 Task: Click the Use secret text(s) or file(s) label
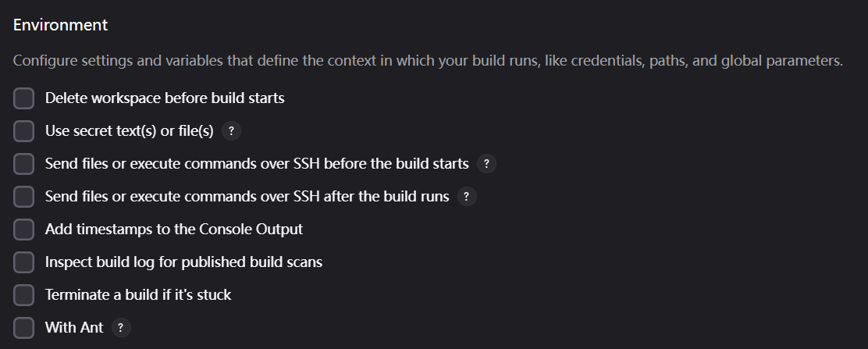click(x=129, y=131)
